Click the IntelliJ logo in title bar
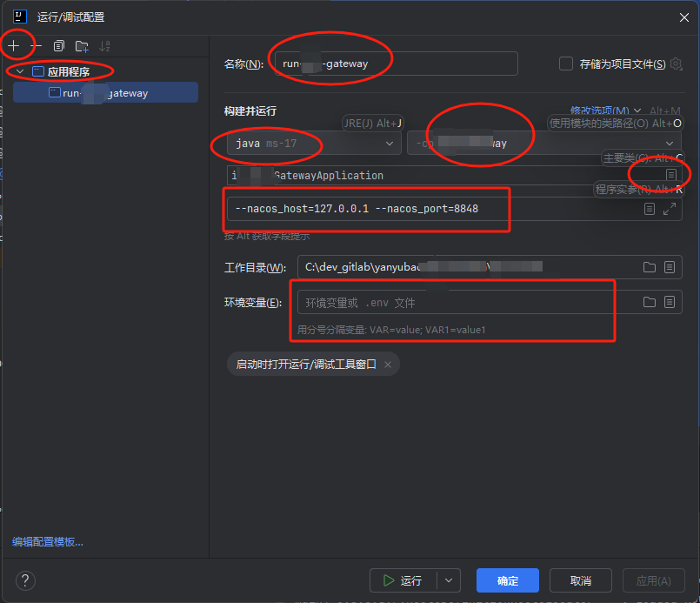 (x=20, y=17)
